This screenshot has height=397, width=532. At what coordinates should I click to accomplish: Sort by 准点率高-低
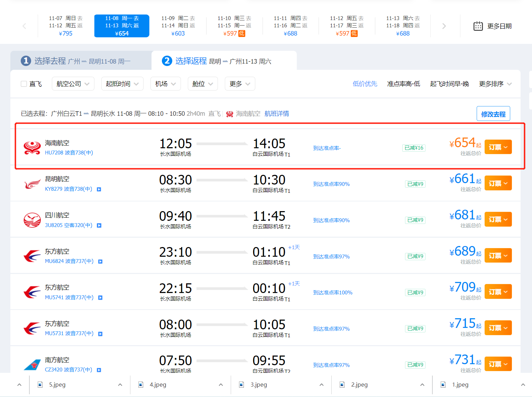tap(404, 84)
